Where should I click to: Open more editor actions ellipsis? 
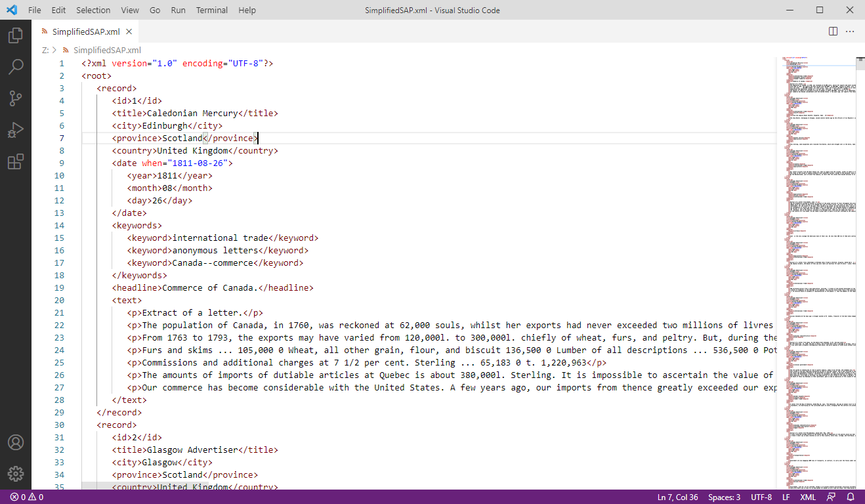coord(849,31)
